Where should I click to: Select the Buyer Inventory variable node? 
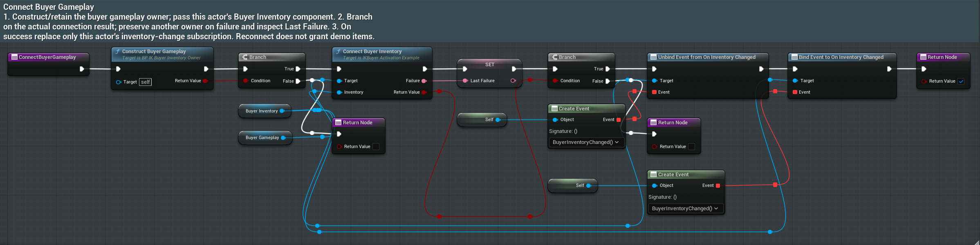pyautogui.click(x=265, y=111)
